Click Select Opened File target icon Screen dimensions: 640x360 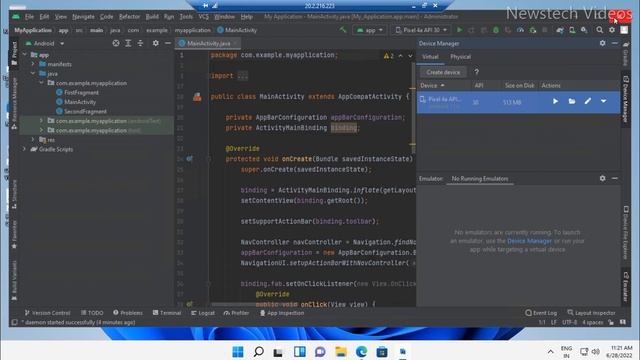116,43
